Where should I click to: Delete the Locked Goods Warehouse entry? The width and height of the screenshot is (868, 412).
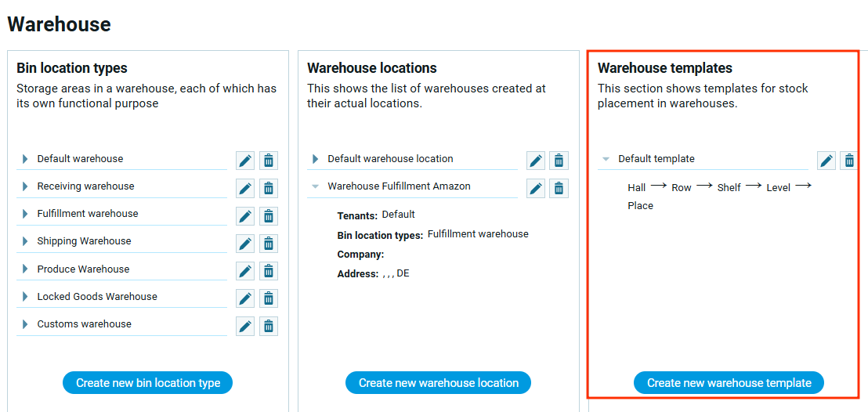[269, 298]
